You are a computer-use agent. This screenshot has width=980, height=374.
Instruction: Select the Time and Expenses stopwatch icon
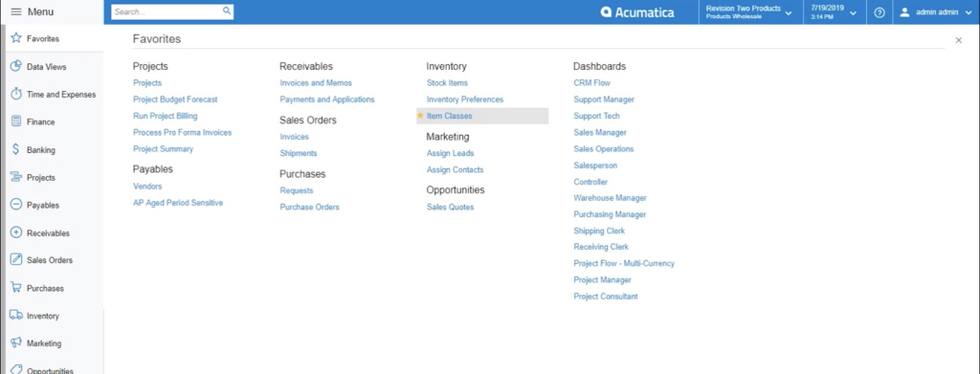tap(16, 95)
